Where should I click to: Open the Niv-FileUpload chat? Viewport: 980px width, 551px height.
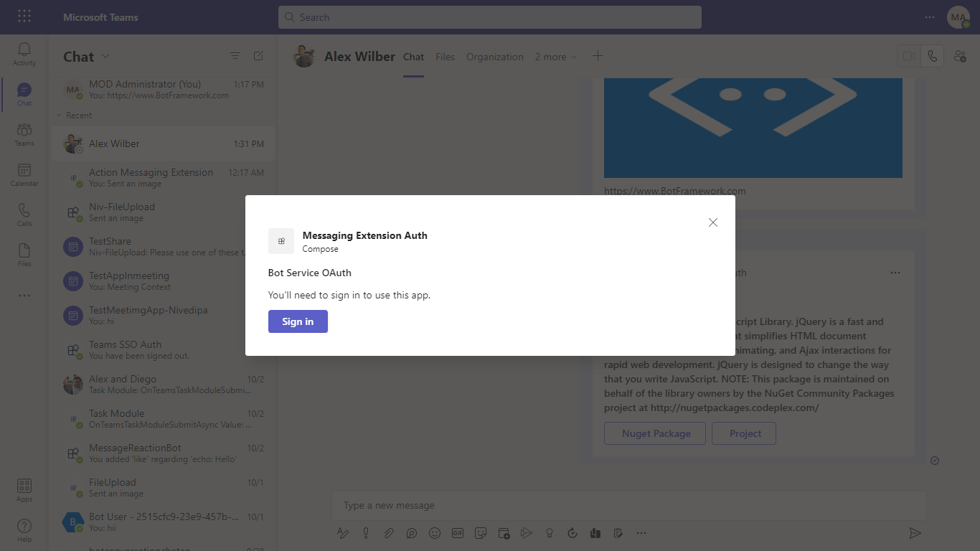coord(163,212)
